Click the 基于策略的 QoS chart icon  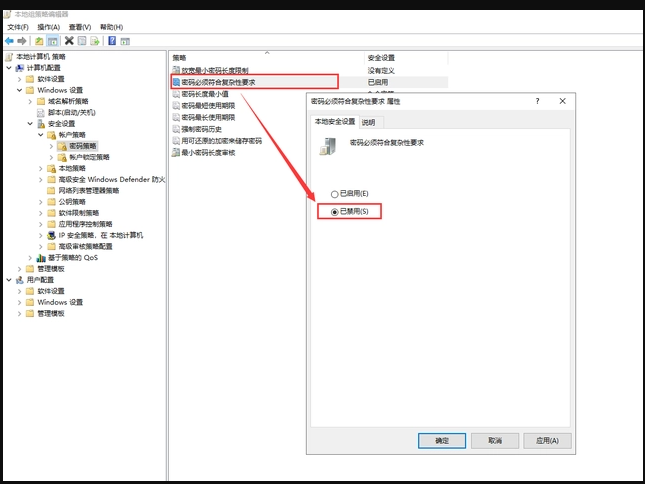click(41, 257)
